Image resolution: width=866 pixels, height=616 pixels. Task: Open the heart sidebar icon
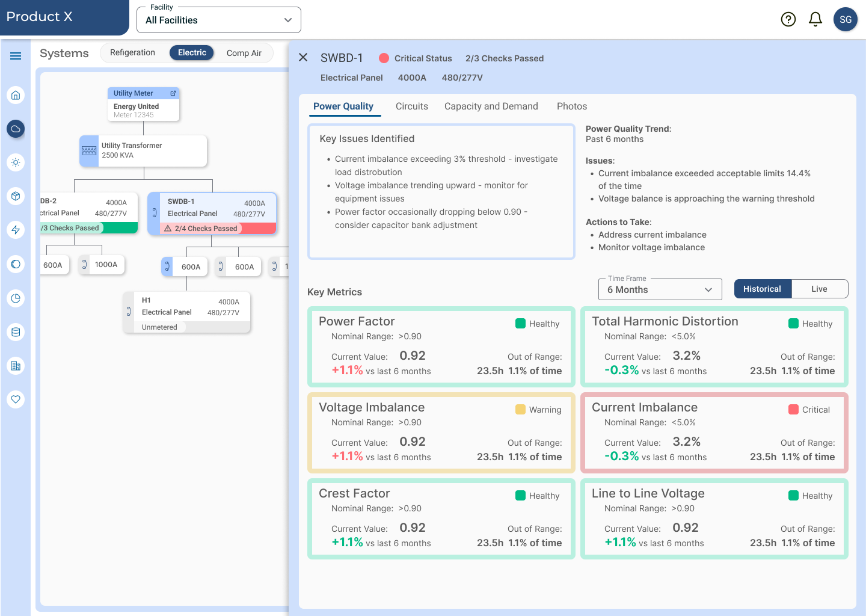click(x=16, y=399)
